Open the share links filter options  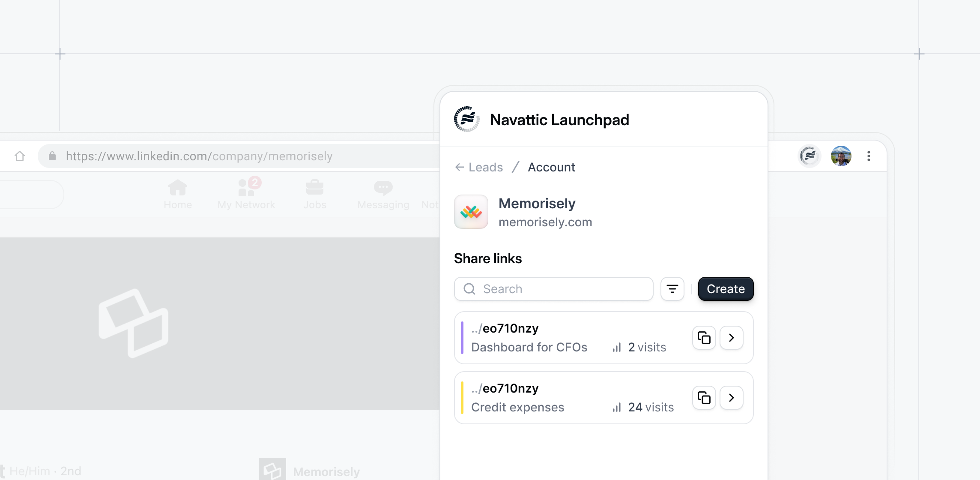[672, 289]
